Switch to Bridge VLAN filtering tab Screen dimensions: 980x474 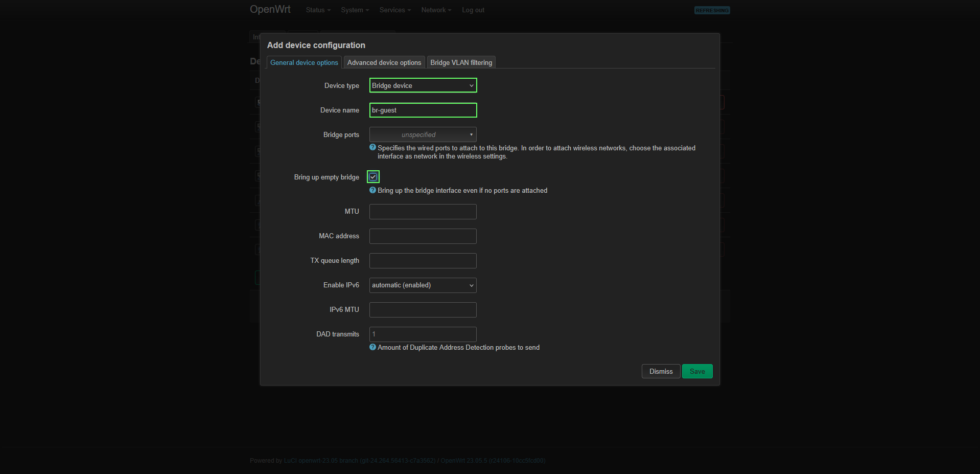click(461, 62)
